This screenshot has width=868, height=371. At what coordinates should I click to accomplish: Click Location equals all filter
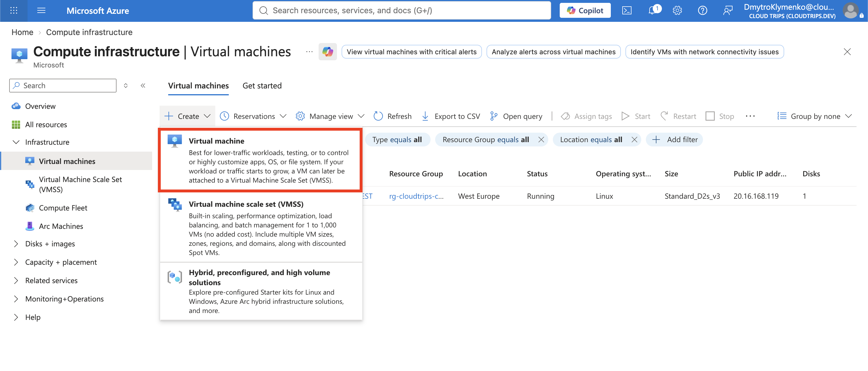click(x=591, y=140)
